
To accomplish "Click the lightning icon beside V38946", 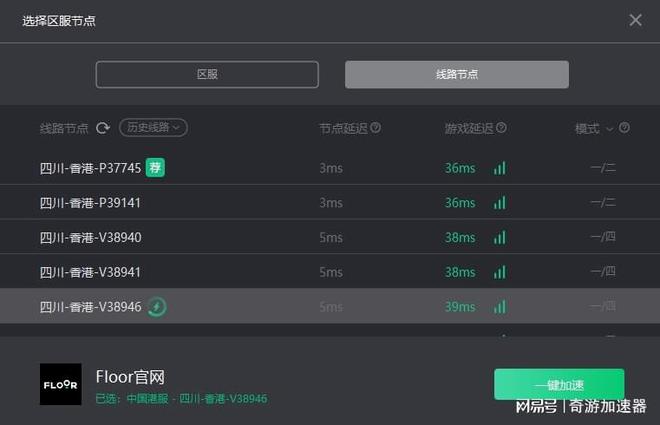I will pos(157,307).
